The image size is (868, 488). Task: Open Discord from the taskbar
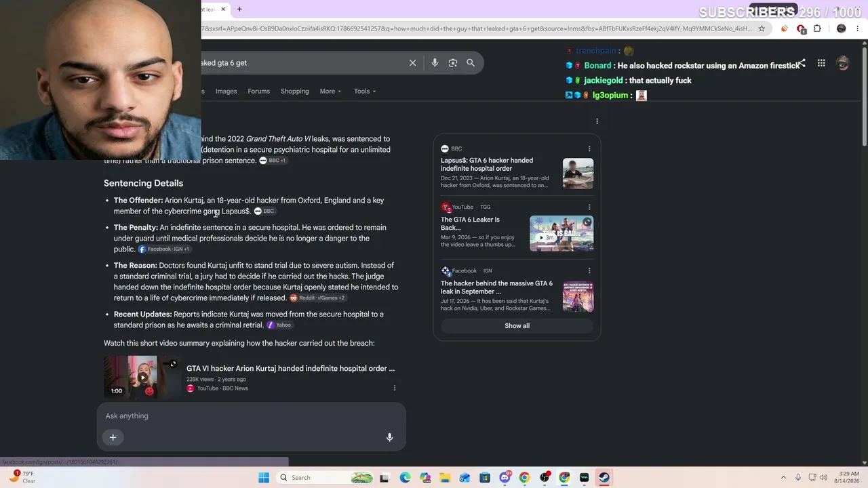click(x=505, y=478)
